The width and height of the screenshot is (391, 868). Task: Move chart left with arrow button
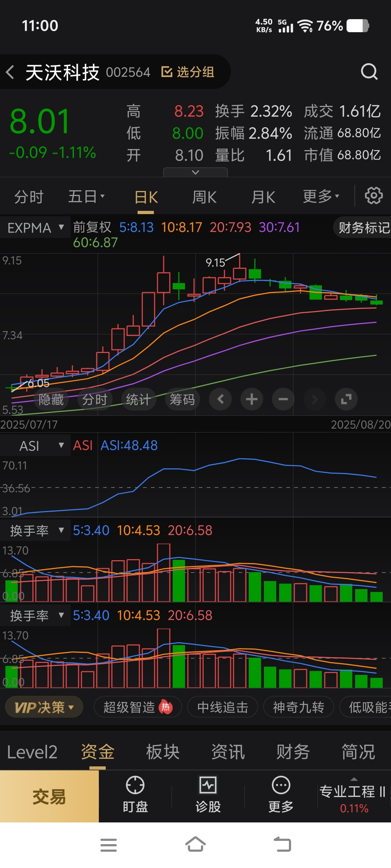click(x=220, y=399)
